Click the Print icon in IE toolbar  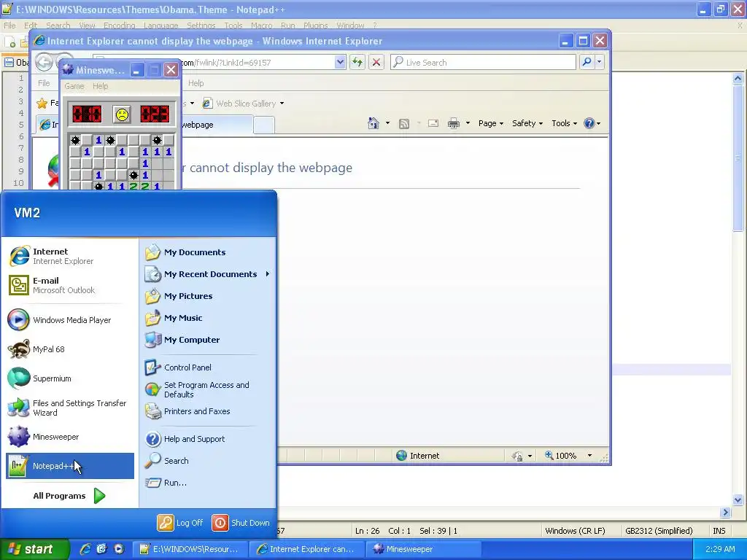pos(454,124)
